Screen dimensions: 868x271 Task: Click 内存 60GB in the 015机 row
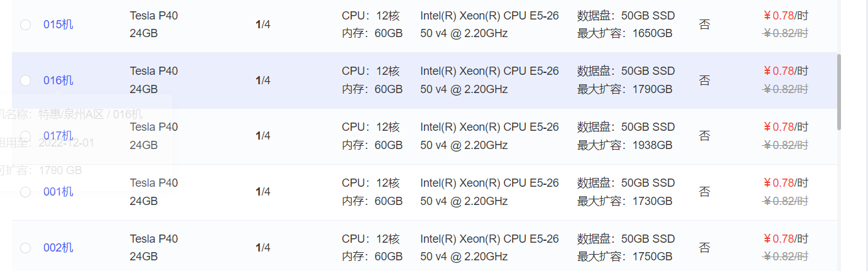click(372, 33)
